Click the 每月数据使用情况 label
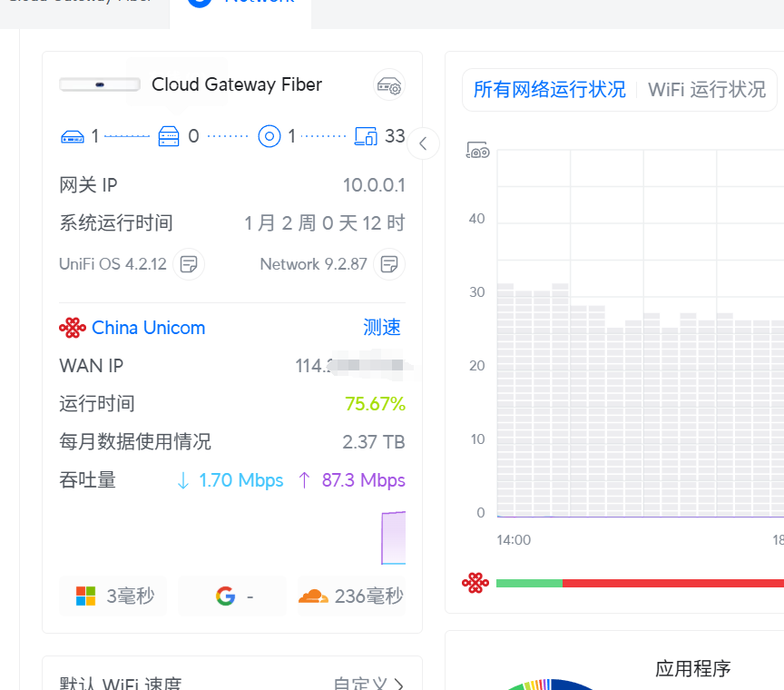784x690 pixels. point(135,442)
